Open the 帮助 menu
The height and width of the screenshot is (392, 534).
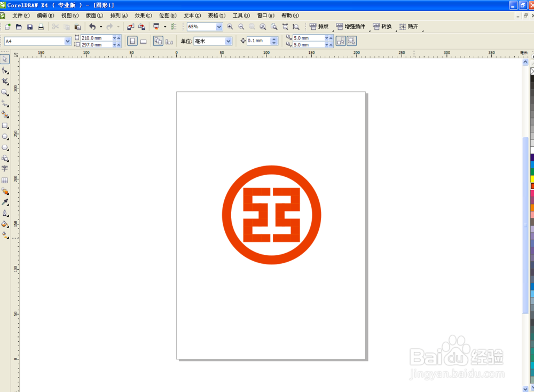pyautogui.click(x=290, y=15)
